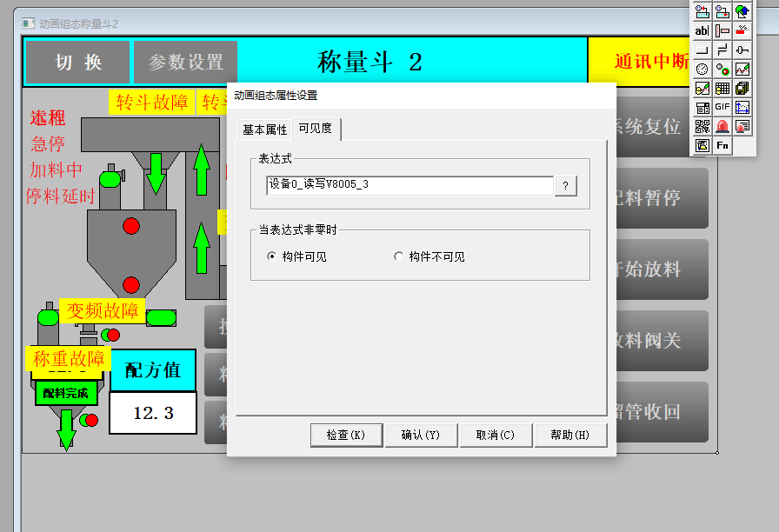Confirm with the 确认(Y) button
This screenshot has height=532, width=779.
(x=421, y=435)
